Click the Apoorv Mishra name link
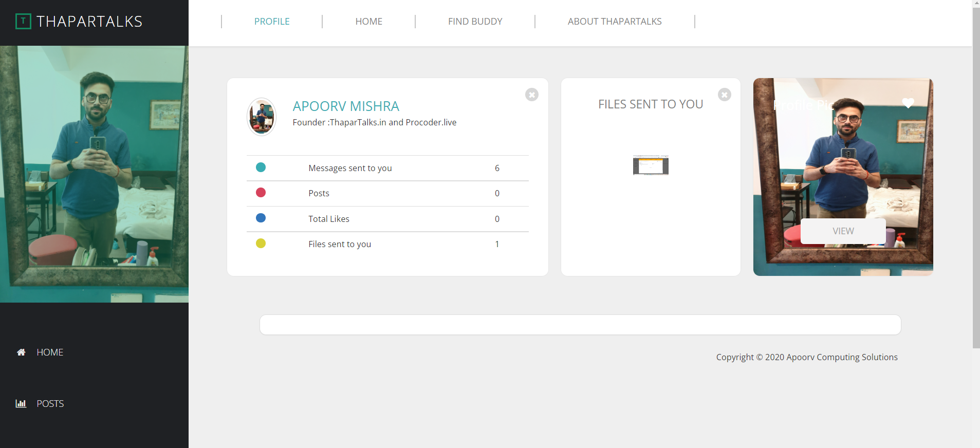 pos(346,106)
